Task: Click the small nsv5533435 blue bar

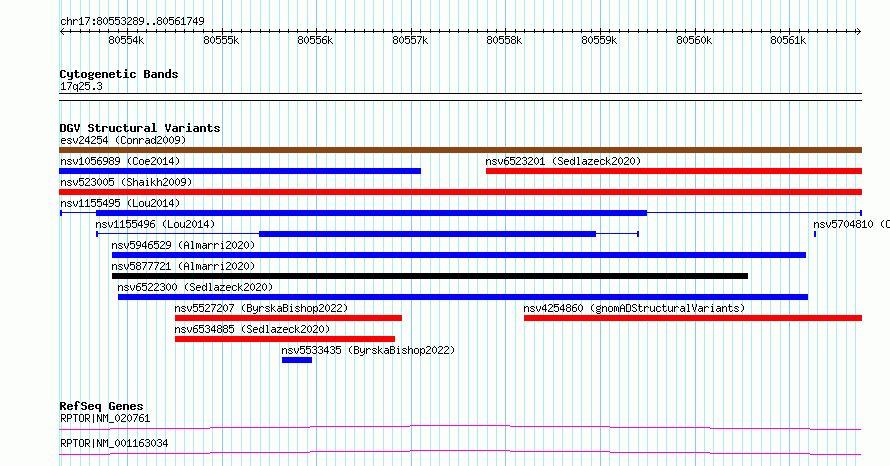Action: [297, 360]
